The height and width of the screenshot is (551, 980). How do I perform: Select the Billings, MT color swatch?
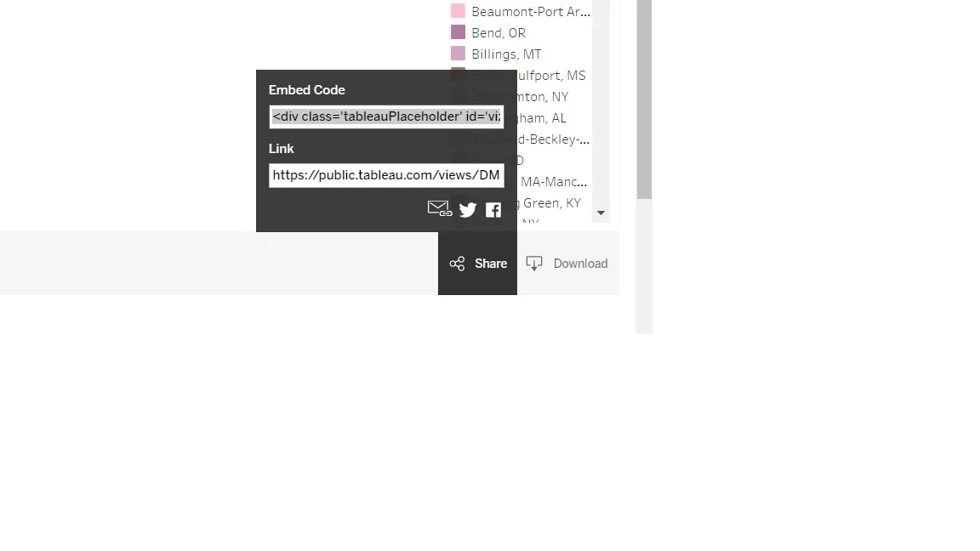pos(459,53)
